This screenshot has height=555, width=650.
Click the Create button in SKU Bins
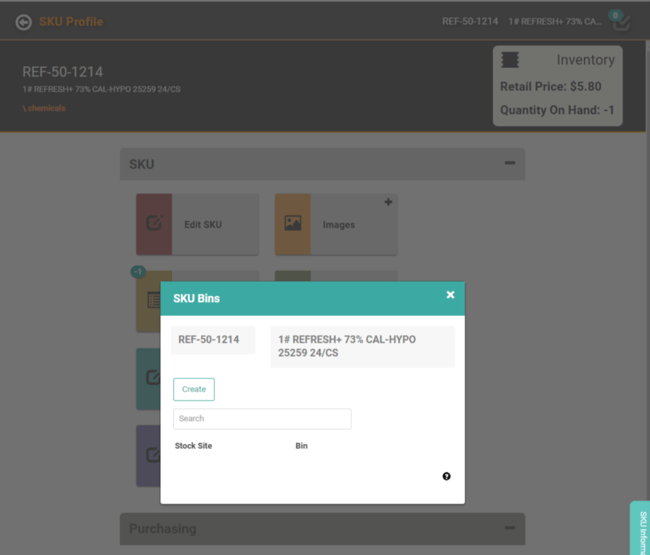pos(194,390)
